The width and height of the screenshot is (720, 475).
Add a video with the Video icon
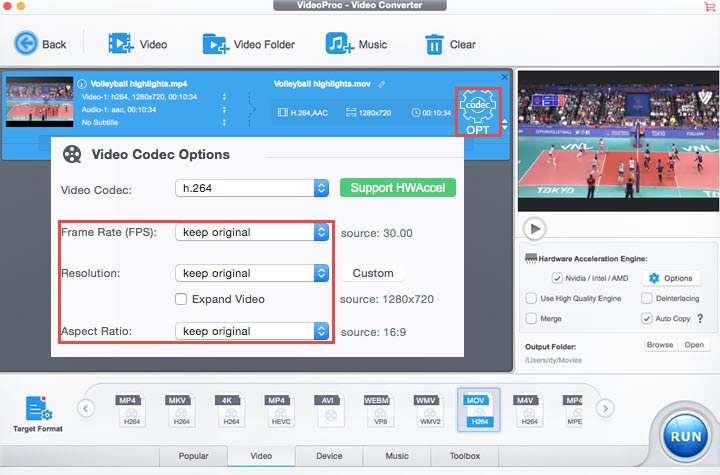click(121, 44)
